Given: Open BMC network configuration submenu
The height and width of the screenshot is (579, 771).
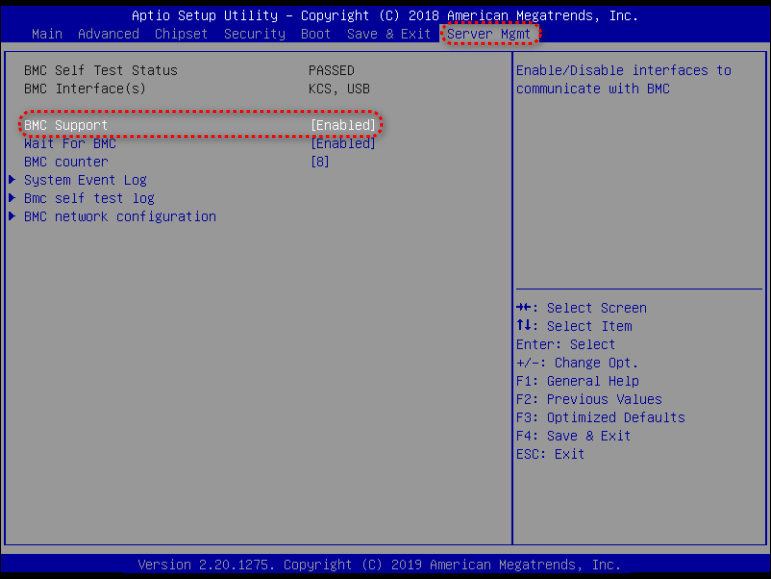Looking at the screenshot, I should 120,217.
